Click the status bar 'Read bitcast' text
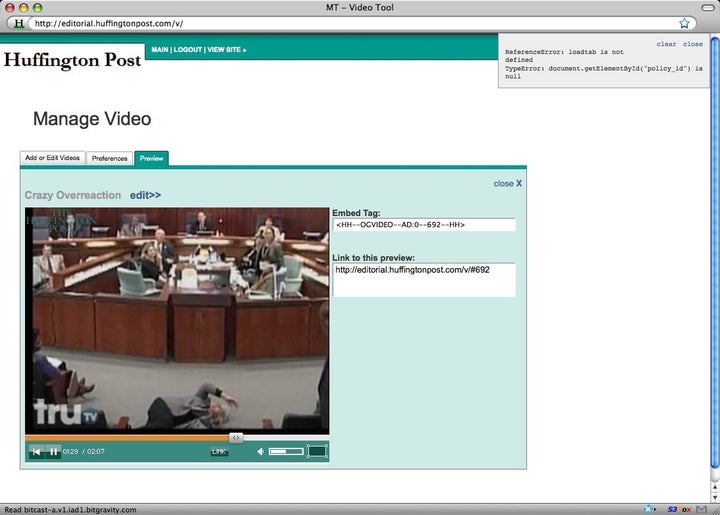 pos(70,509)
